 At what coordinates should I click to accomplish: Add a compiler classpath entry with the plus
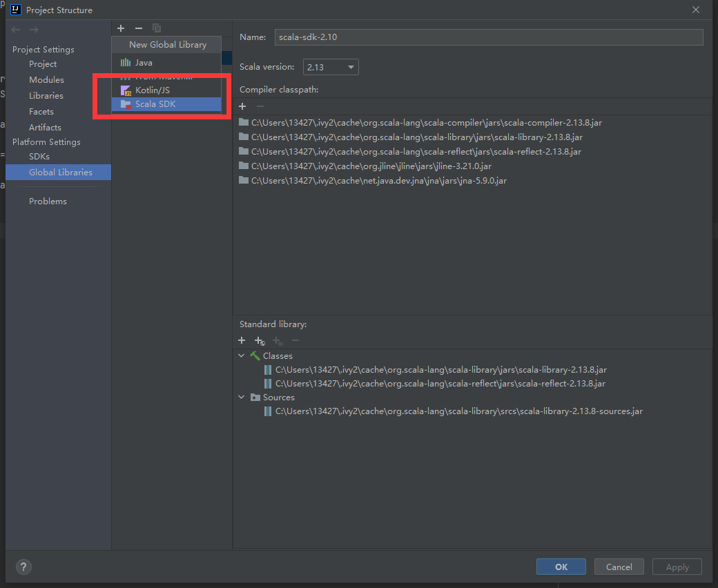click(243, 106)
